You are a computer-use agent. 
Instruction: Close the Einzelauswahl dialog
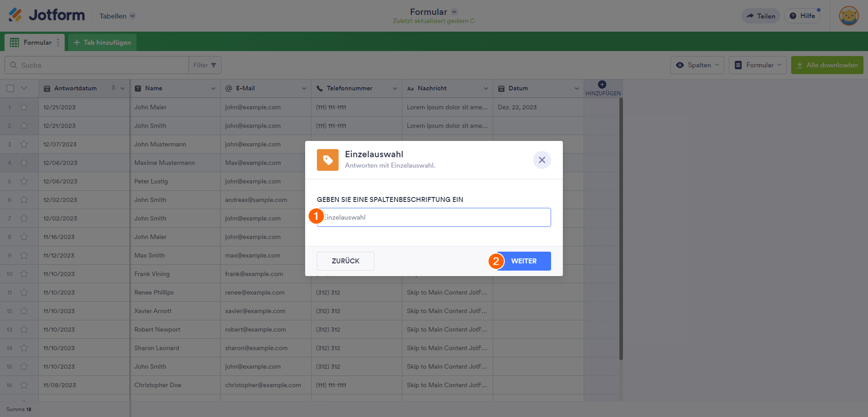(542, 160)
